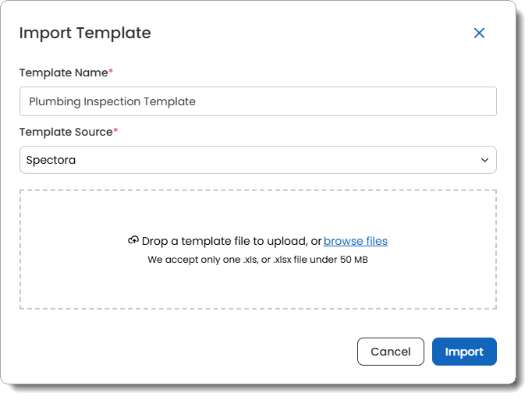Confirm with the blue Import button
The height and width of the screenshot is (400, 532).
tap(464, 352)
